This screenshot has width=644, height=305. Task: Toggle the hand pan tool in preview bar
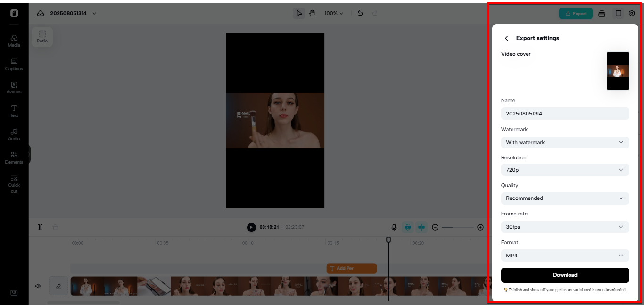(312, 13)
